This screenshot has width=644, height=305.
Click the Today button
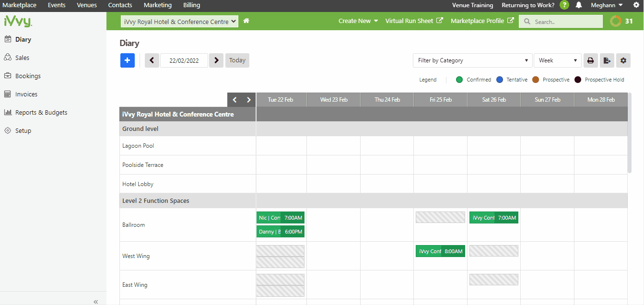(x=237, y=60)
